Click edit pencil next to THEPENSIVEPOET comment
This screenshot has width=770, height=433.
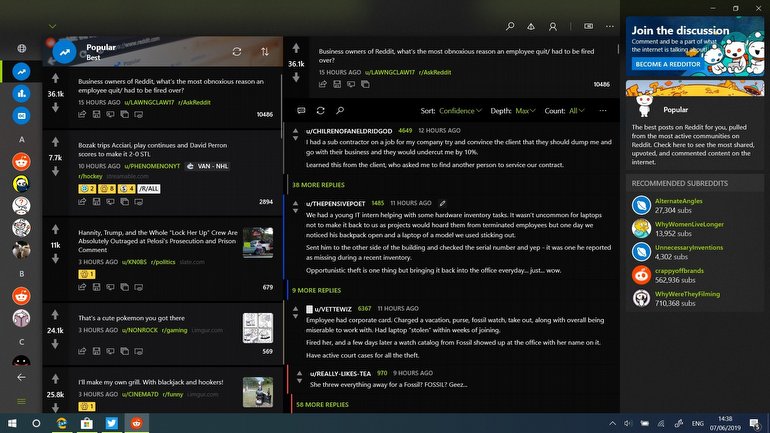coord(442,203)
